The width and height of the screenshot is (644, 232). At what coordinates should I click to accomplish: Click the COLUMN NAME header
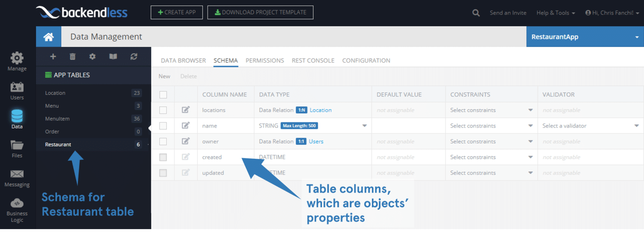[225, 95]
